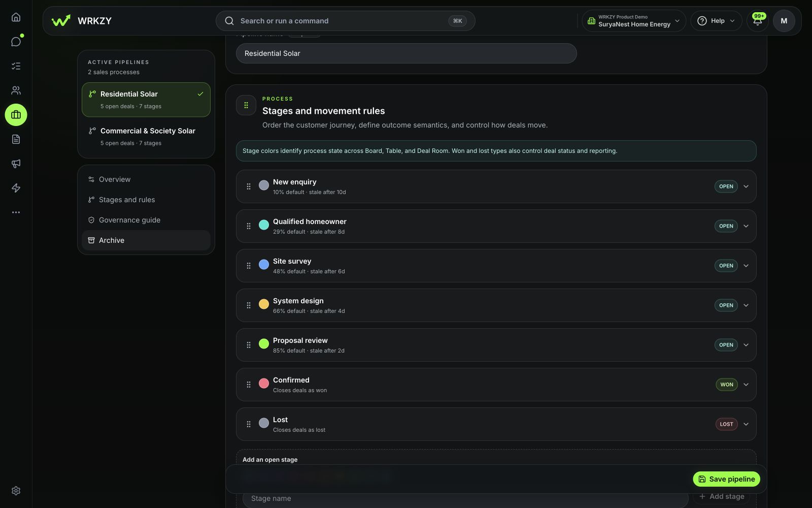Open the Archive section
Image resolution: width=812 pixels, height=508 pixels.
pos(146,240)
